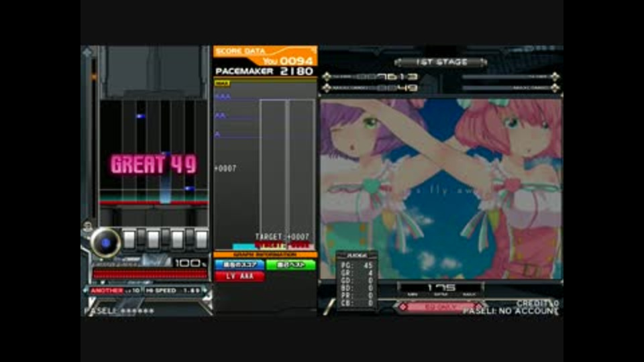The image size is (644, 362).
Task: Click the first white key below lanes
Action: [129, 240]
